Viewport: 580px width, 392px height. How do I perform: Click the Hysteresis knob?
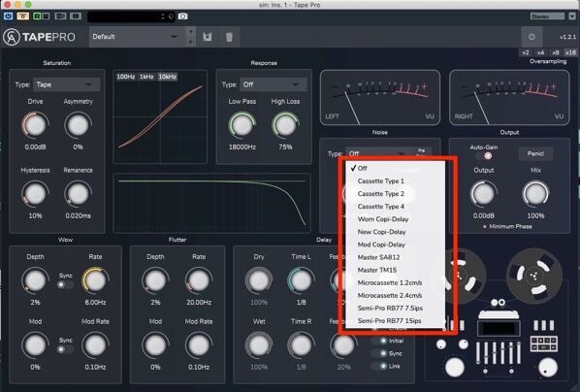(x=35, y=194)
